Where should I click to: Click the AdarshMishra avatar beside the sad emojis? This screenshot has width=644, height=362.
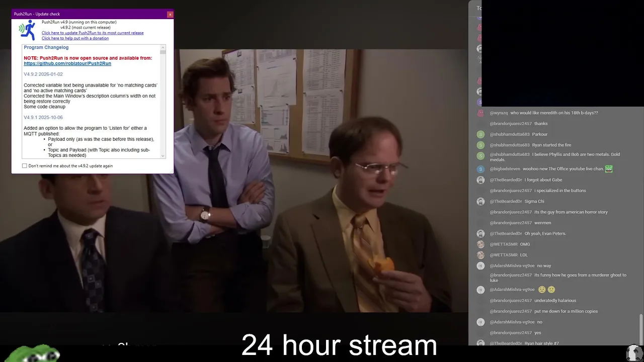coord(480,290)
